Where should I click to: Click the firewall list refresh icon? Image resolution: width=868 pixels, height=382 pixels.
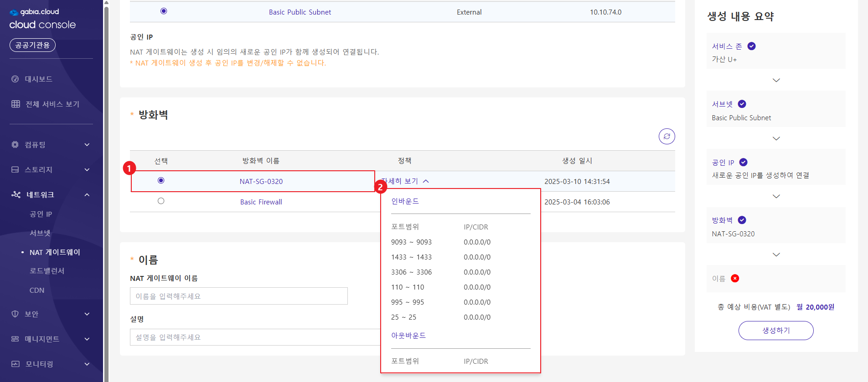tap(666, 136)
